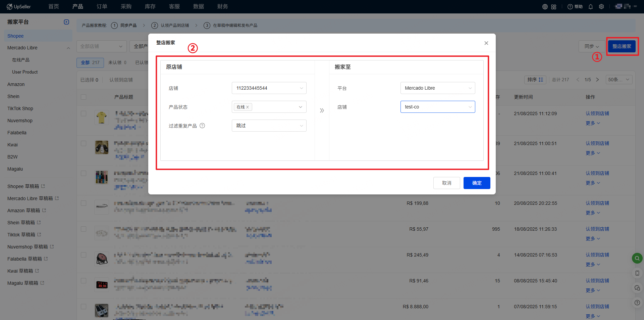Open Kwai 草稿箱 external link icon
The image size is (644, 320).
(37, 271)
